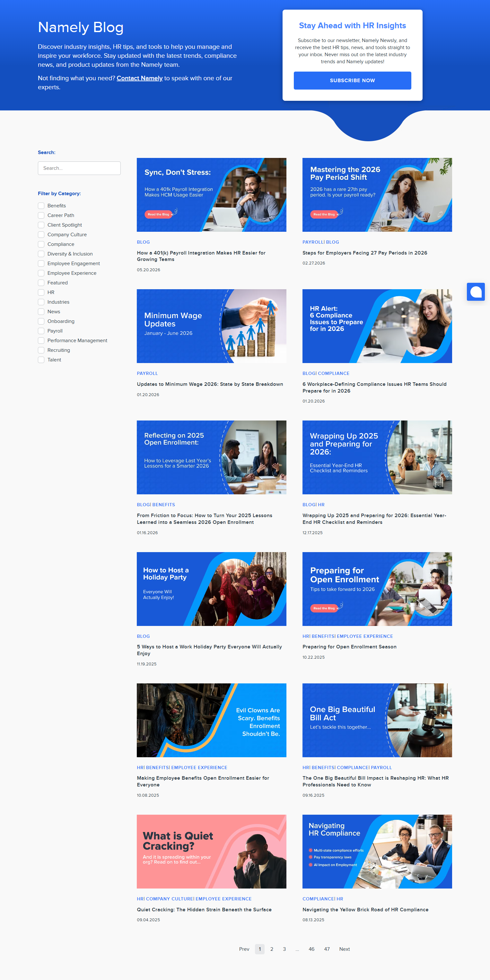Open the Minimum Wage Updates thumbnail
Image resolution: width=490 pixels, height=980 pixels.
point(212,326)
